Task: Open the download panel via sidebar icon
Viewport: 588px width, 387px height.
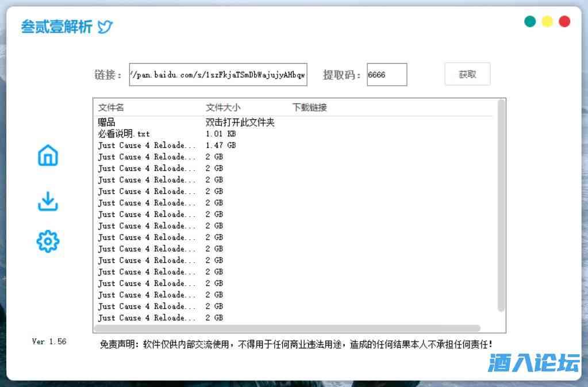Action: pos(47,202)
